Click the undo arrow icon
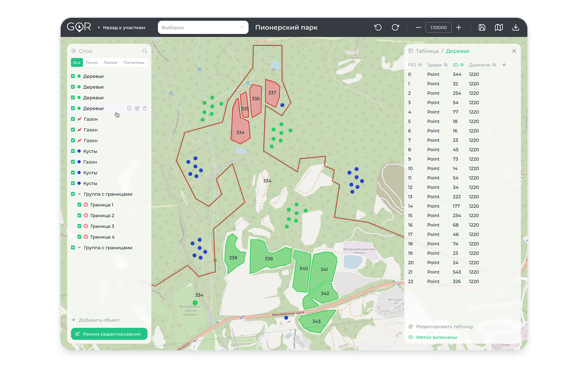The width and height of the screenshot is (588, 368). click(378, 27)
